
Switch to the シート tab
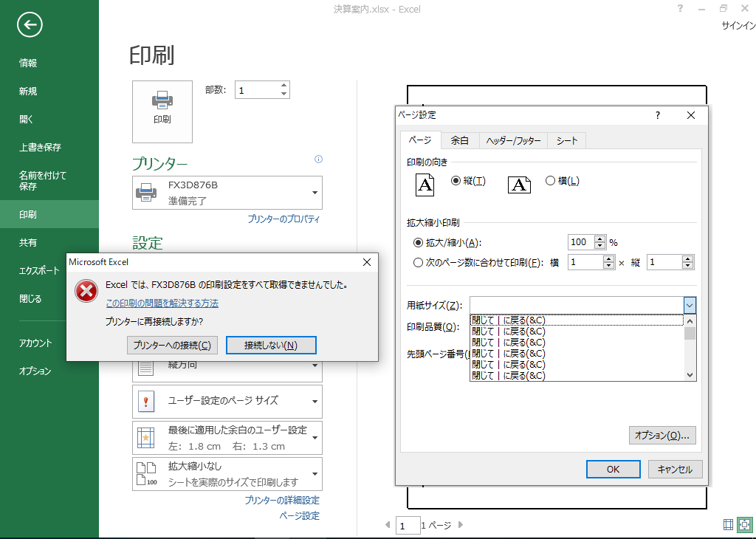566,140
